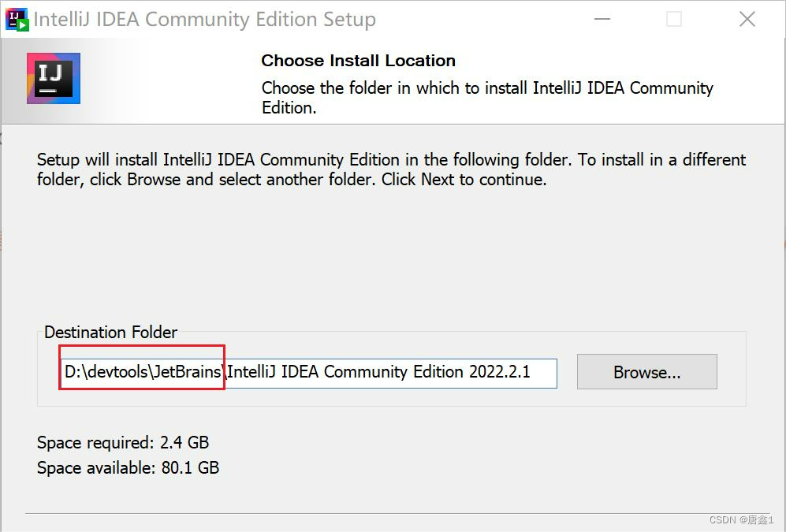Click the 'Space available: 80.1 GB' text
Screen dimensions: 786x532
(128, 467)
